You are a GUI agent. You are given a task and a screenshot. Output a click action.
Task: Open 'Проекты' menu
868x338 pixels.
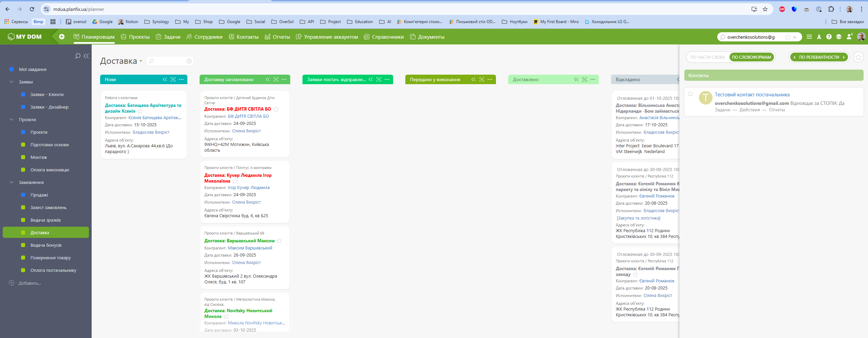click(135, 37)
